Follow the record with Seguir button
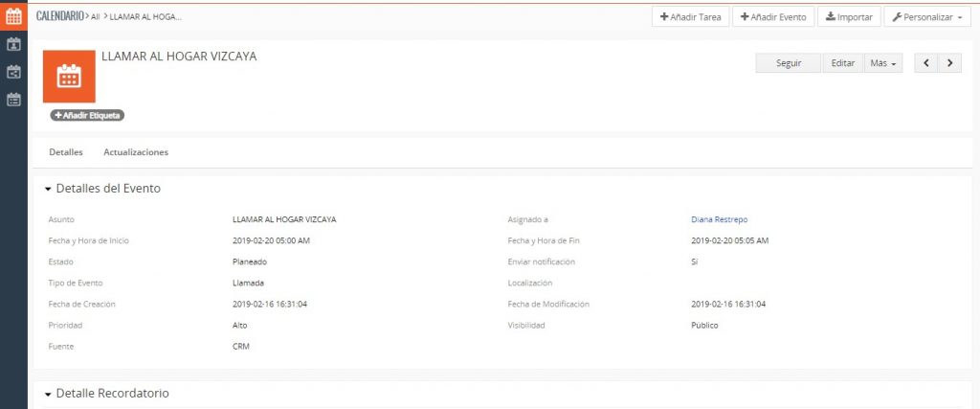980x409 pixels. click(x=788, y=63)
